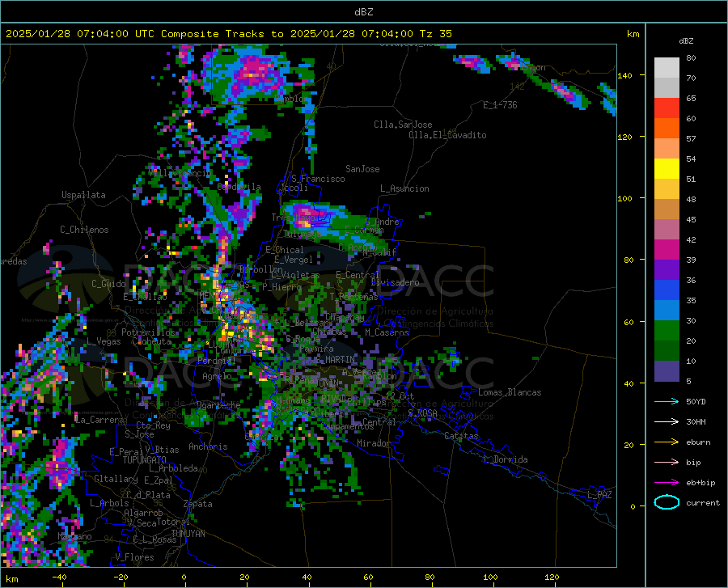Select the 20 dBZ green swatch
Screen dimensions: 728x588
click(x=667, y=350)
